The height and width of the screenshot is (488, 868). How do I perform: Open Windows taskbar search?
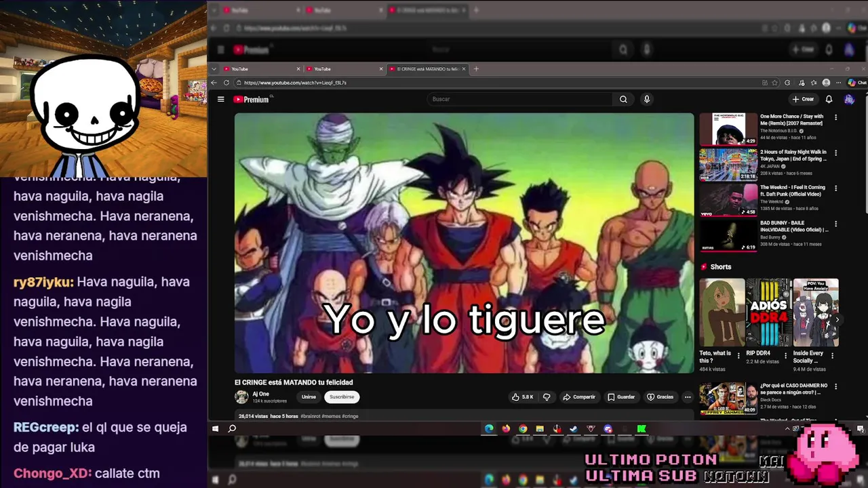(232, 428)
